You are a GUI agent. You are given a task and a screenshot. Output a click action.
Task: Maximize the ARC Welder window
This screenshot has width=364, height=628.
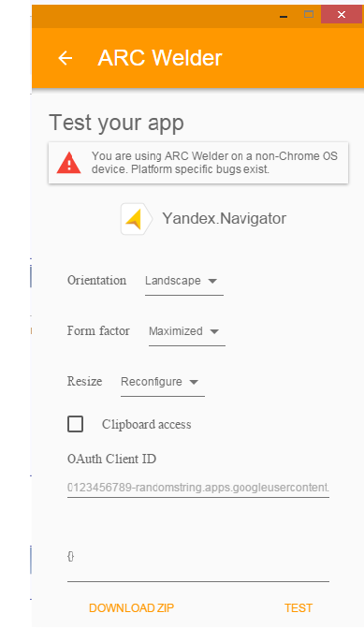pos(309,15)
